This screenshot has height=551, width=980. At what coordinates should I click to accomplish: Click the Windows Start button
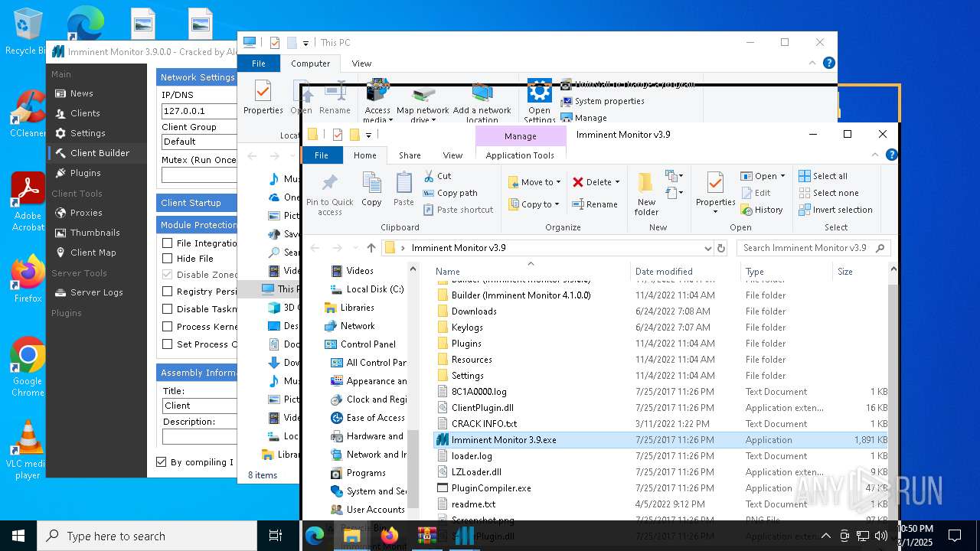[x=18, y=536]
